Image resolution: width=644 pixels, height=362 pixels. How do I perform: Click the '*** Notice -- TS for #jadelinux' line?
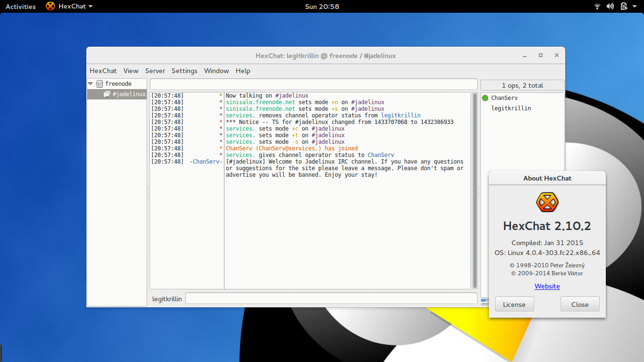[339, 122]
